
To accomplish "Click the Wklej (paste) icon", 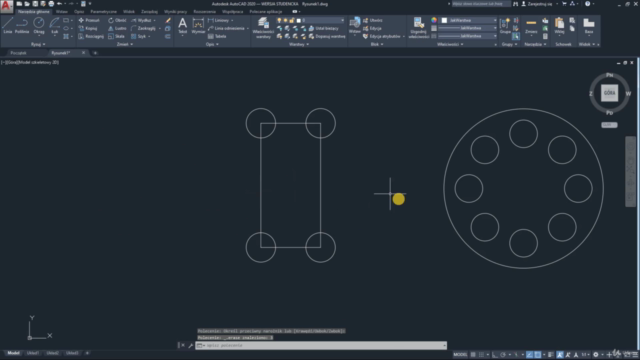I will [559, 25].
